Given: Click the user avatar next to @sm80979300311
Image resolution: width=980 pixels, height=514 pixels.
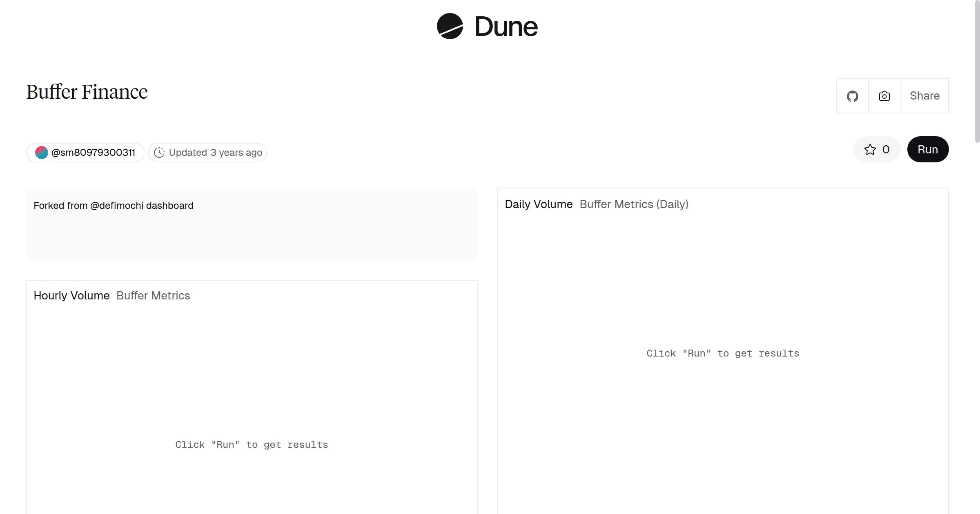Looking at the screenshot, I should (42, 152).
